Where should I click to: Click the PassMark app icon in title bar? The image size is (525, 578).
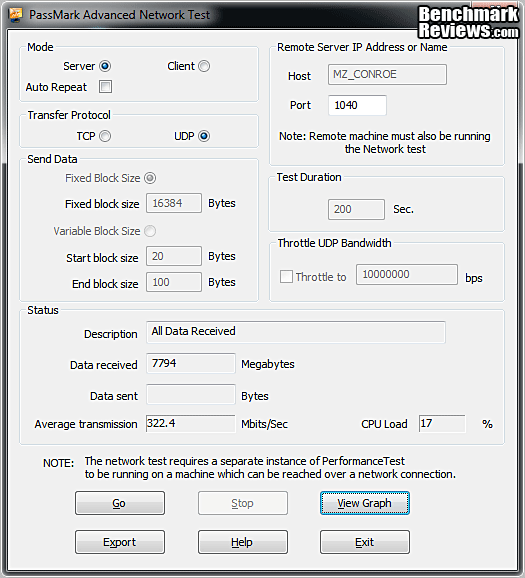[16, 15]
